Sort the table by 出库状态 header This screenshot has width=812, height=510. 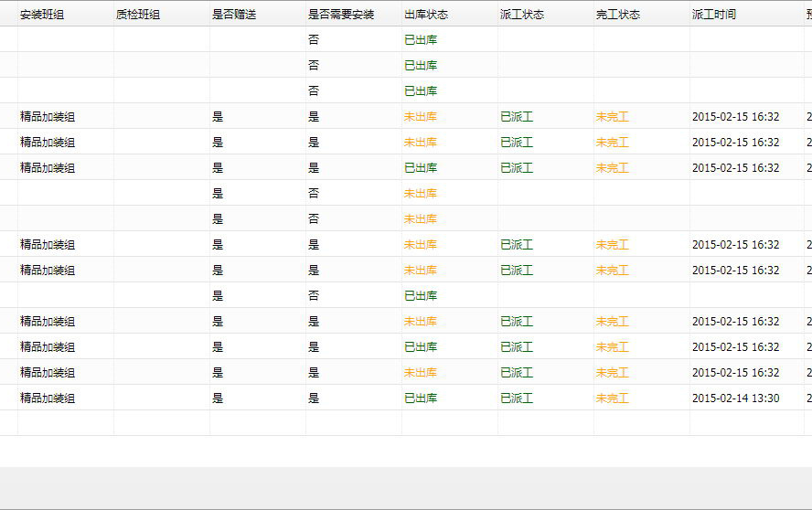point(426,15)
